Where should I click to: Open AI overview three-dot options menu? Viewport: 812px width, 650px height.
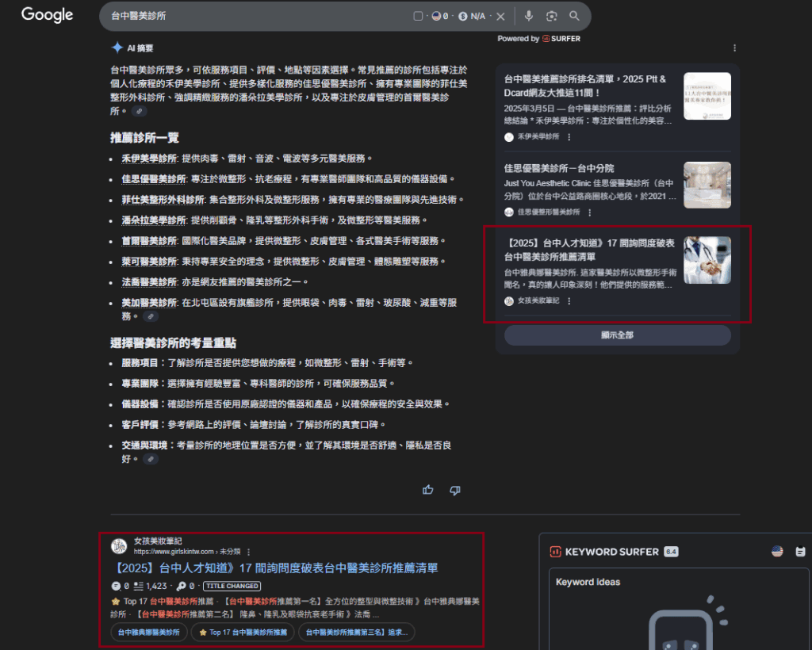(x=734, y=48)
